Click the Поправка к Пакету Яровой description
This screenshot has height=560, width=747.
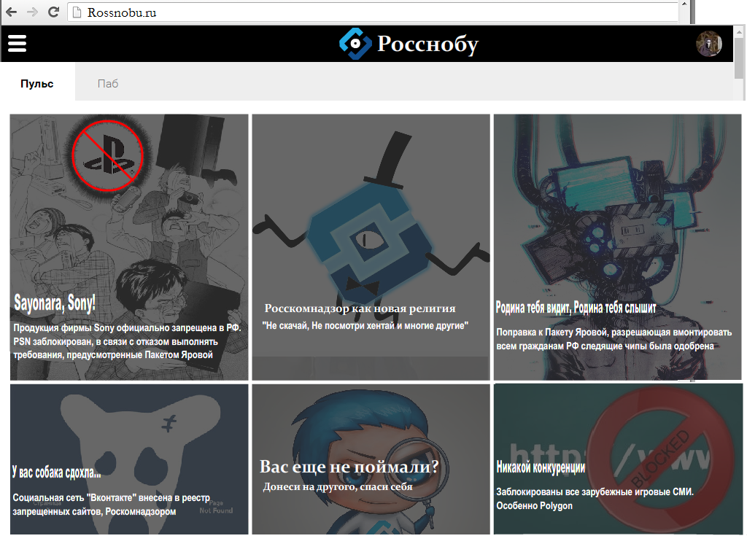pyautogui.click(x=614, y=338)
